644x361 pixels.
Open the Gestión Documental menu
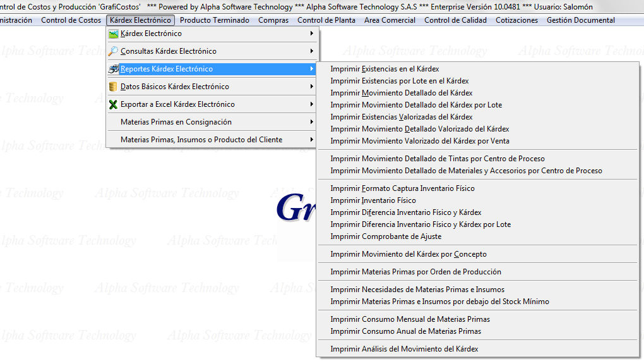click(580, 20)
